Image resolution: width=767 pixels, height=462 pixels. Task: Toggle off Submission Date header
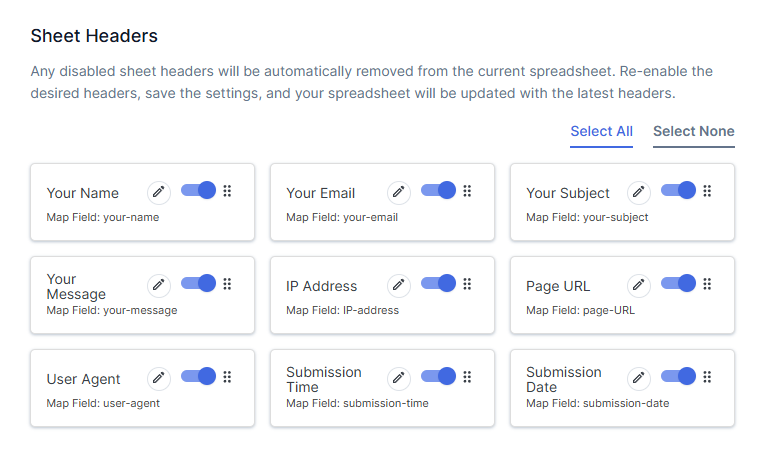678,377
